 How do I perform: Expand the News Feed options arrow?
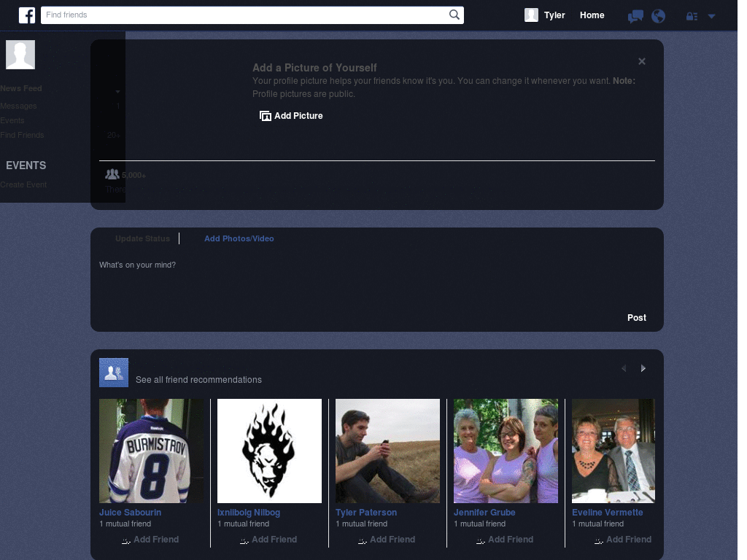(117, 91)
